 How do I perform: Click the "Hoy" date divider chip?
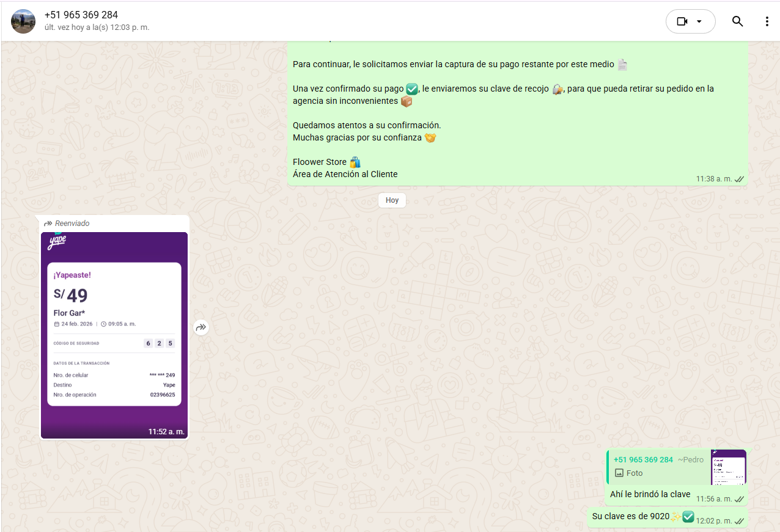[392, 200]
